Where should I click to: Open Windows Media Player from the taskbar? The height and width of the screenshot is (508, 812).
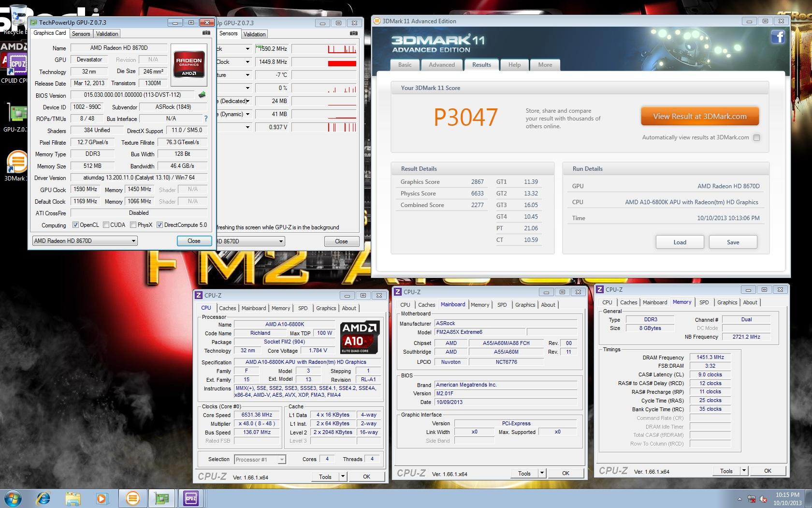point(101,498)
